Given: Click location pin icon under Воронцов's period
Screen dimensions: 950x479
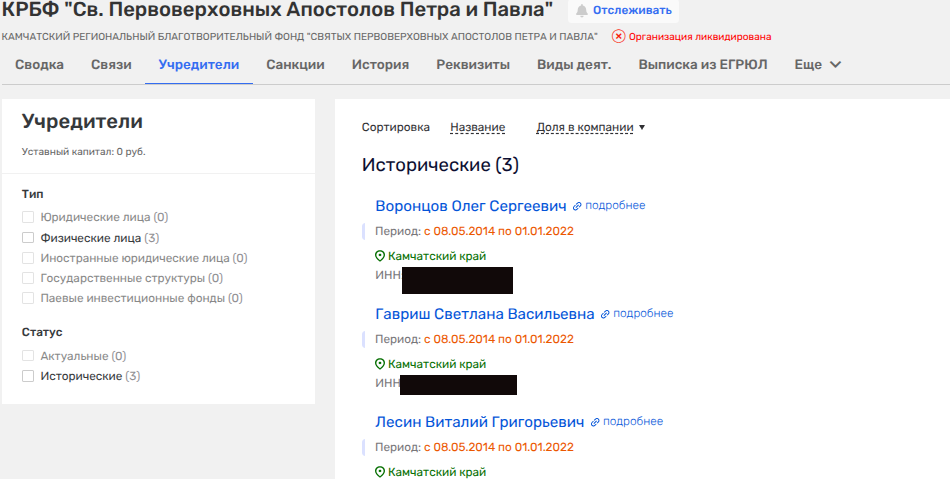Looking at the screenshot, I should 380,256.
